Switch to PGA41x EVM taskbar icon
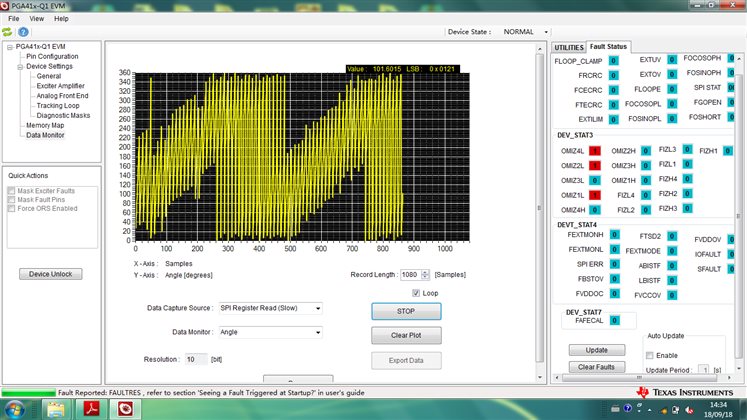The image size is (747, 420). 125,409
